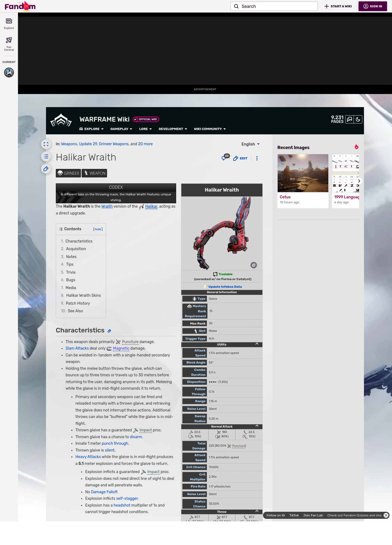Image resolution: width=392 pixels, height=545 pixels.
Task: Expand page to fullscreen width
Action: click(x=46, y=144)
